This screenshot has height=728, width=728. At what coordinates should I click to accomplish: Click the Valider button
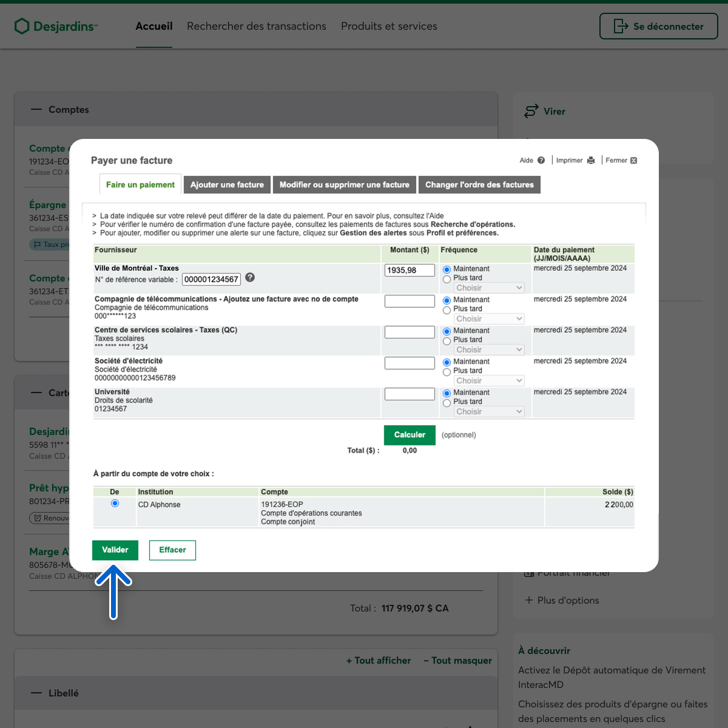[x=115, y=550]
